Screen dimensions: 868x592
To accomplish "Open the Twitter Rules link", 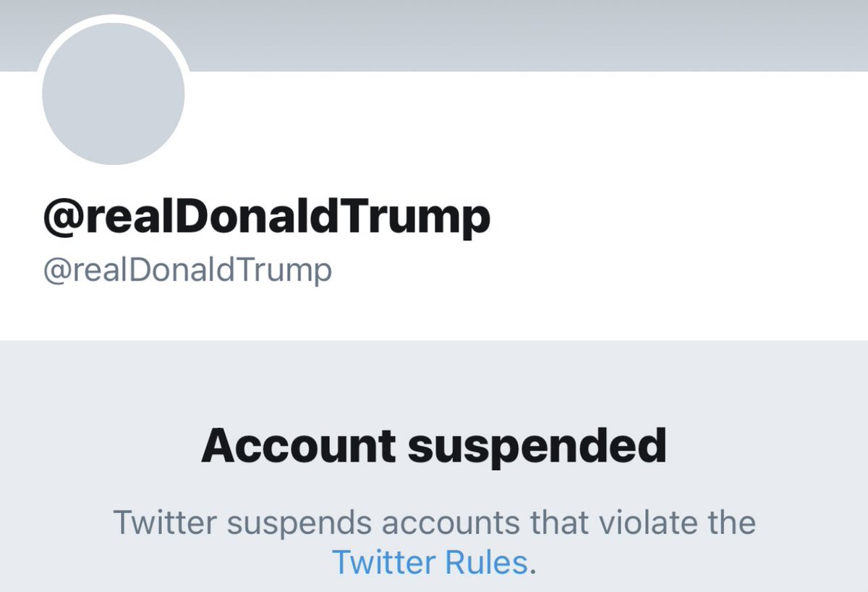I will click(x=430, y=562).
